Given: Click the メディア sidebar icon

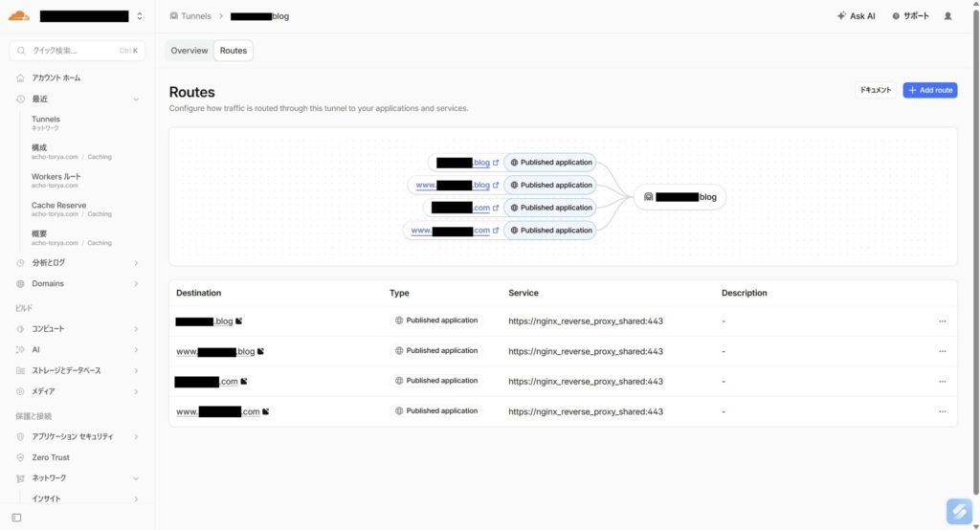Looking at the screenshot, I should 20,392.
